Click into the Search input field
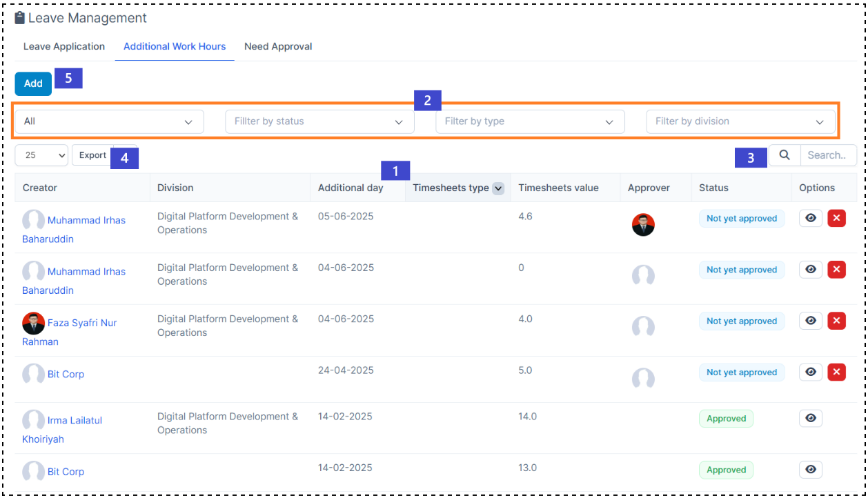868x498 pixels. click(x=828, y=155)
